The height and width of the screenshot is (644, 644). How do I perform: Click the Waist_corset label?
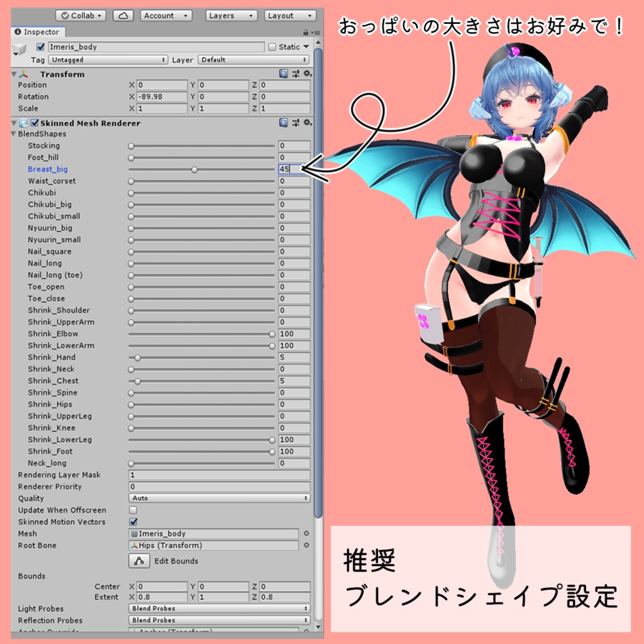(x=52, y=180)
